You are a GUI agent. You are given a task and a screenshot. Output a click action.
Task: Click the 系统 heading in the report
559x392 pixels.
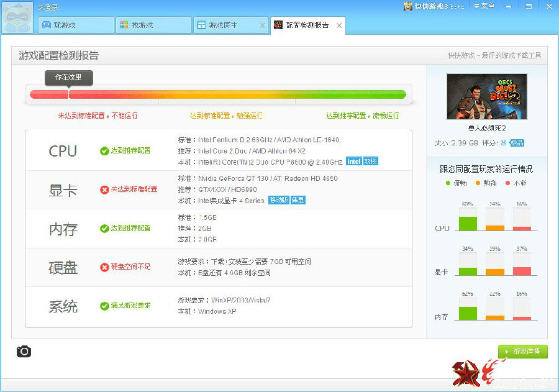tap(63, 306)
